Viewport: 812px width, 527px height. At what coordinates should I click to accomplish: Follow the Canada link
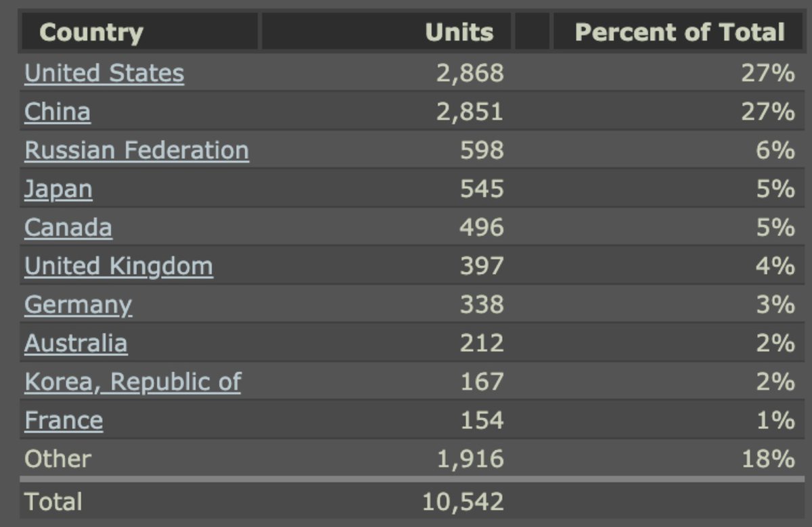[x=68, y=227]
